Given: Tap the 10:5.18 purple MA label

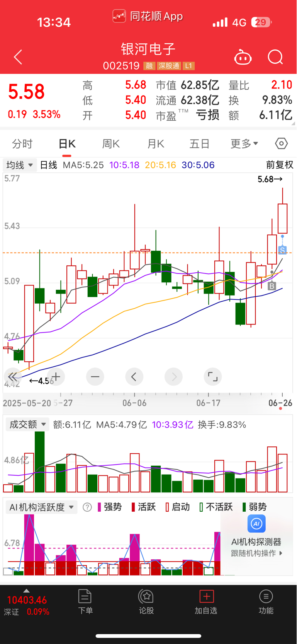Looking at the screenshot, I should [124, 165].
